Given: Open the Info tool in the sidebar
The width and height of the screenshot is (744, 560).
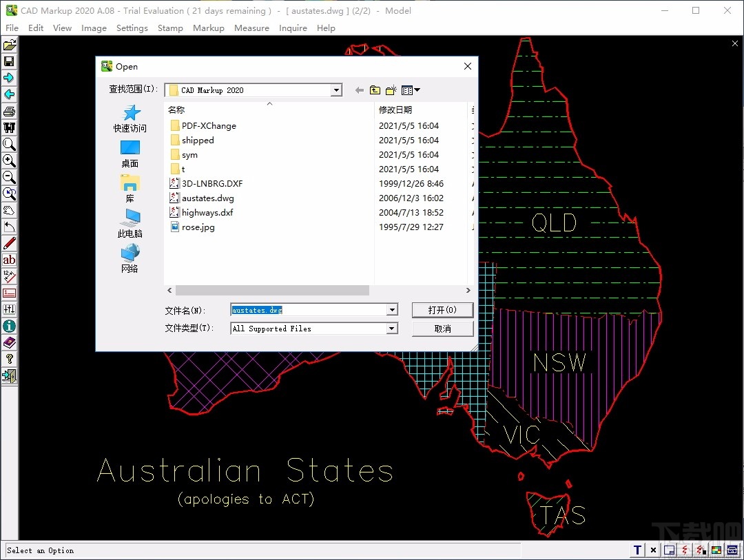Looking at the screenshot, I should [x=9, y=326].
